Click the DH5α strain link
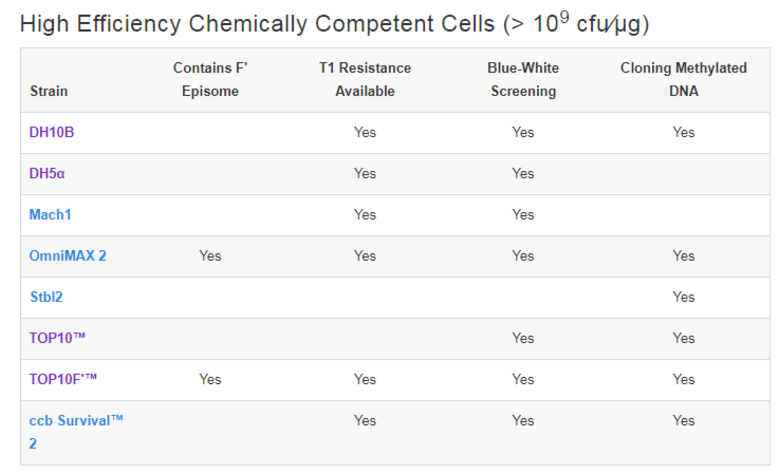775x474 pixels. (47, 173)
